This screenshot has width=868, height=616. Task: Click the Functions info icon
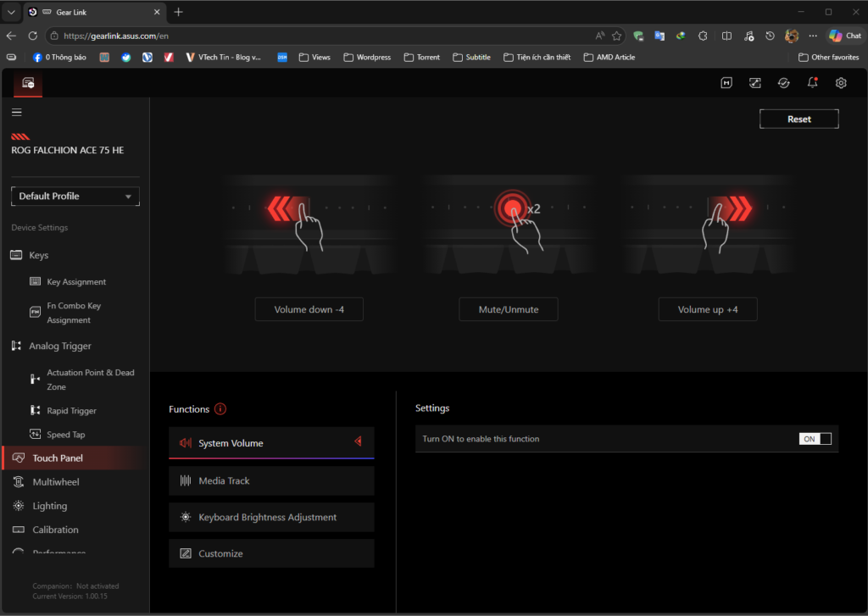pos(220,409)
